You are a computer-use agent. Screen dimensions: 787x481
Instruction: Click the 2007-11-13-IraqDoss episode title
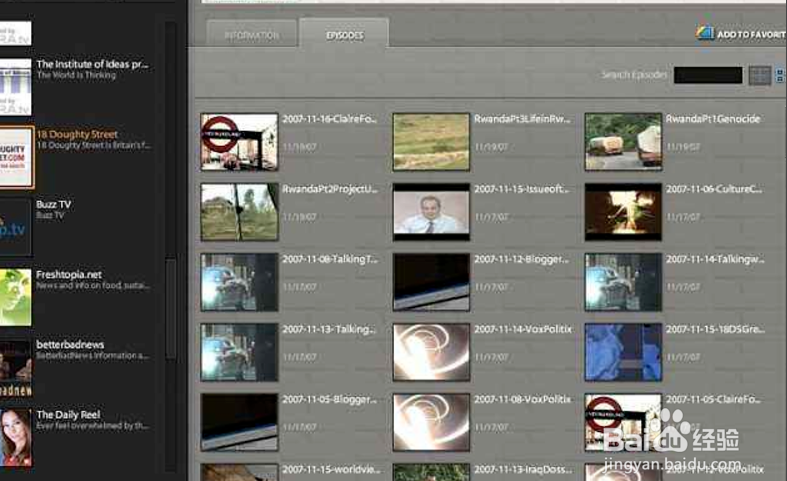tap(522, 469)
